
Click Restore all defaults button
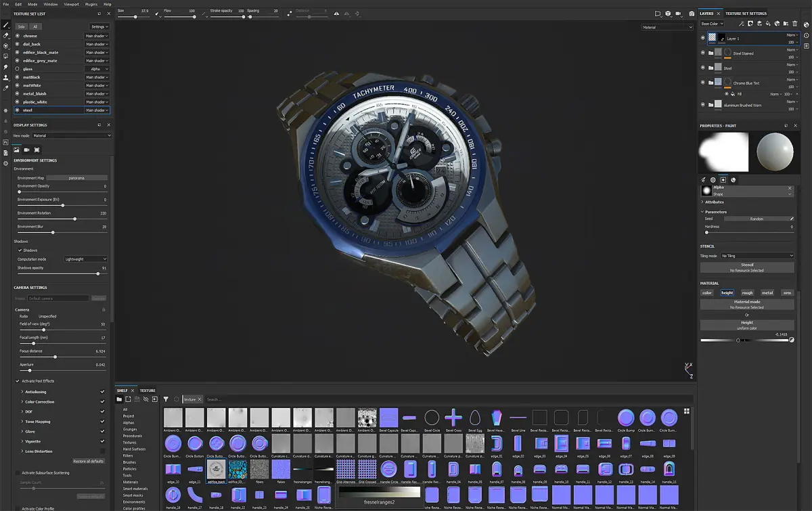89,461
